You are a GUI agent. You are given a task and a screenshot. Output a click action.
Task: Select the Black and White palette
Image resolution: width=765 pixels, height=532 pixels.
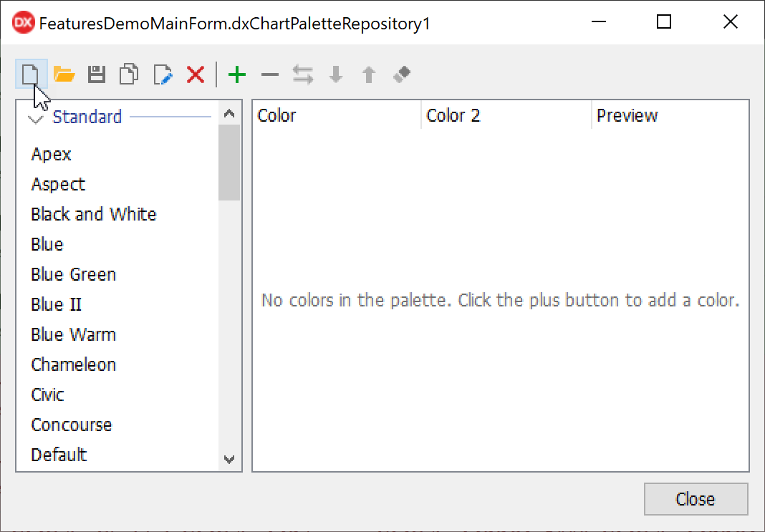coord(94,214)
